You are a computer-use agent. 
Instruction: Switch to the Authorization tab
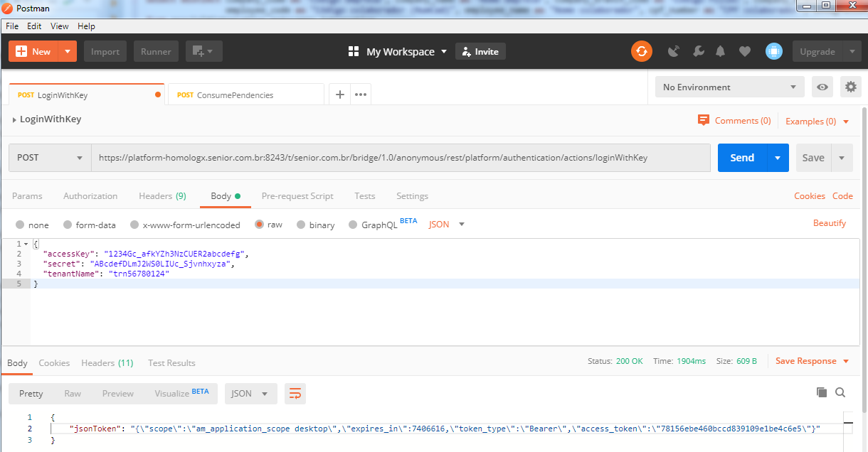pyautogui.click(x=90, y=195)
